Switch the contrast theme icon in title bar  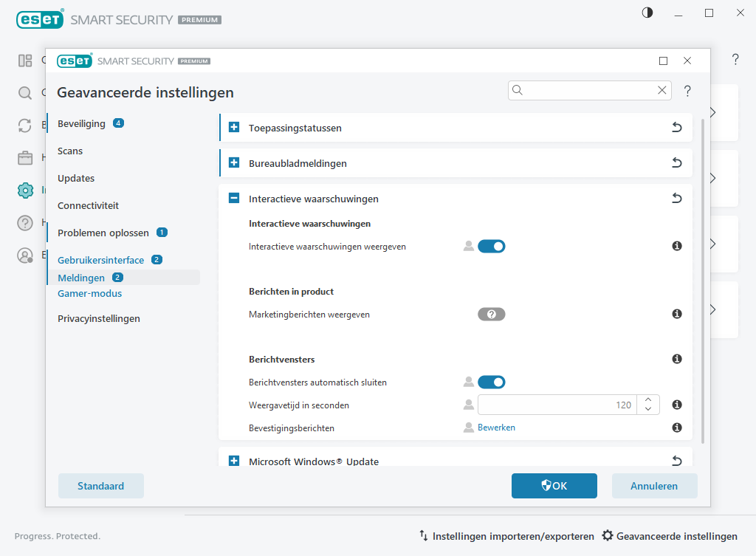coord(647,13)
